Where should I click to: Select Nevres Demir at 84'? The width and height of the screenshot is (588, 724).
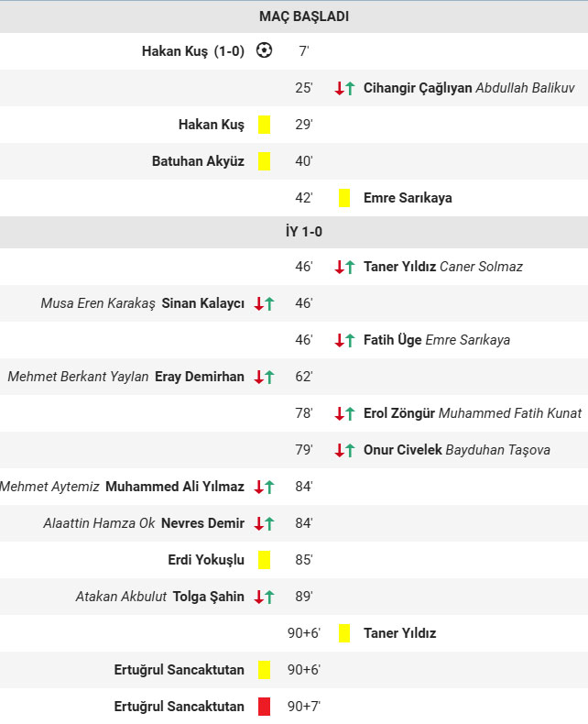202,523
